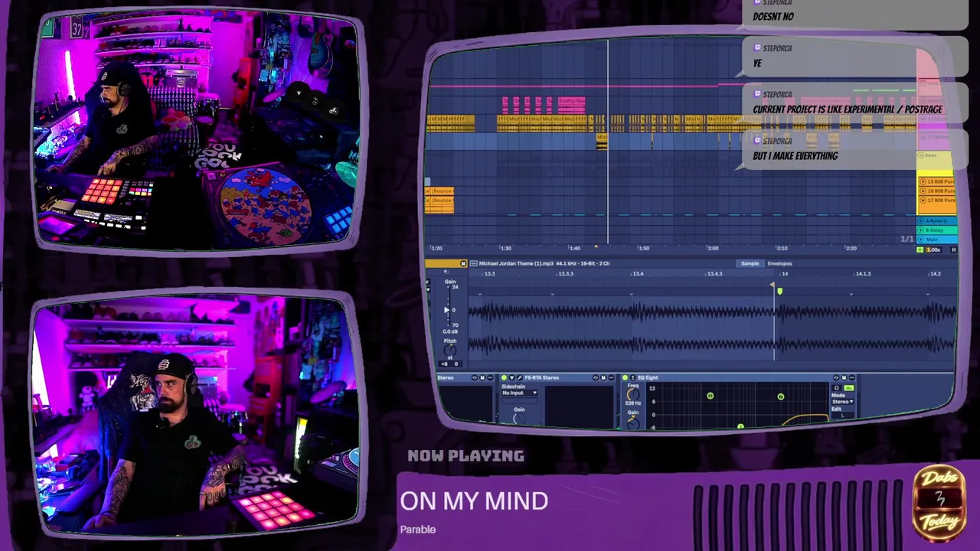Image resolution: width=980 pixels, height=551 pixels.
Task: Click play icon on 16 808 Pure track
Action: [x=923, y=191]
